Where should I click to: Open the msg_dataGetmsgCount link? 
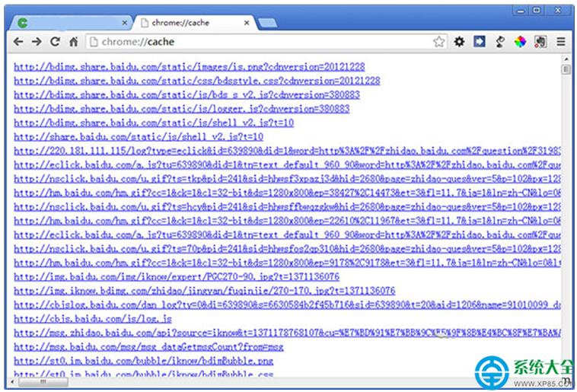click(x=148, y=347)
